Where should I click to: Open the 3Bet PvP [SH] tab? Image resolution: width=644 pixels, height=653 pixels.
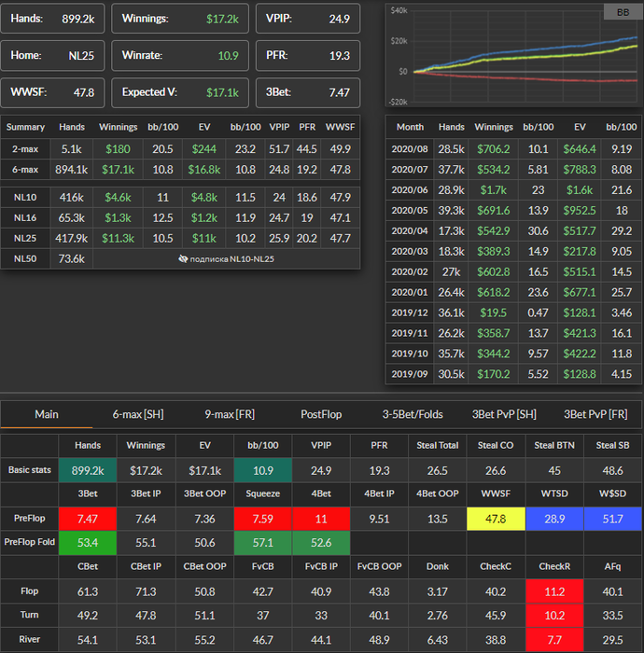[x=506, y=414]
